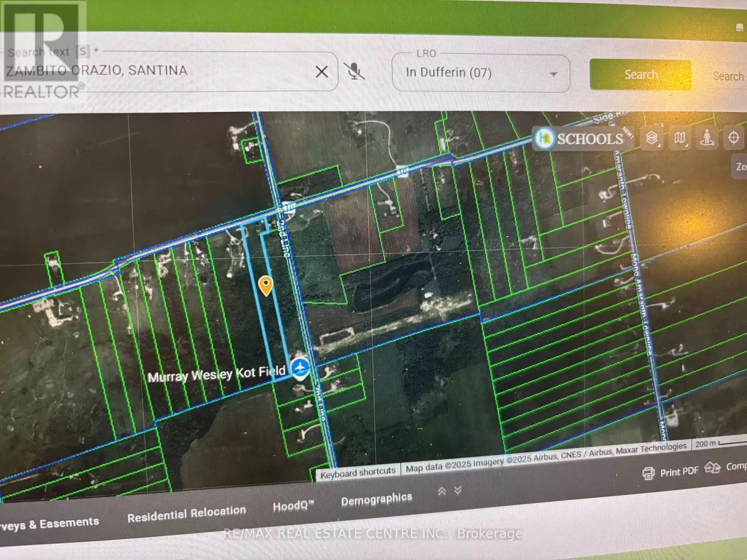Select the map style icon beside Layers
747x560 pixels.
click(680, 138)
